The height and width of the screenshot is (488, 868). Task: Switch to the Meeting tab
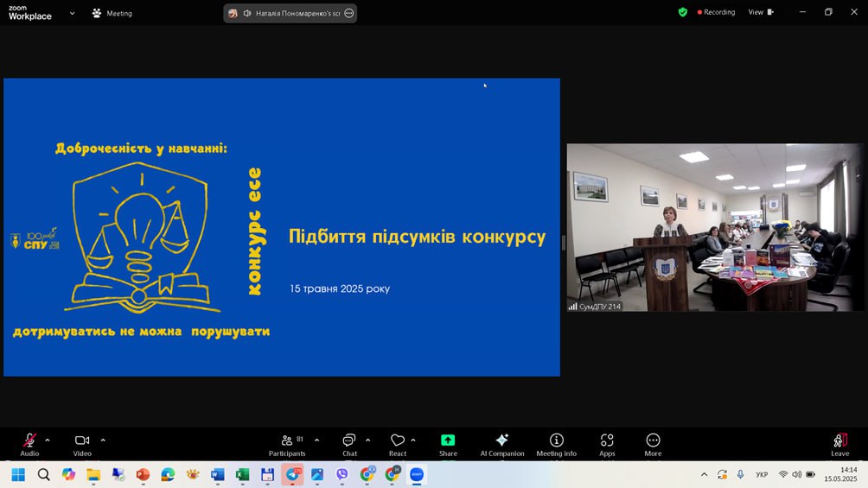112,13
